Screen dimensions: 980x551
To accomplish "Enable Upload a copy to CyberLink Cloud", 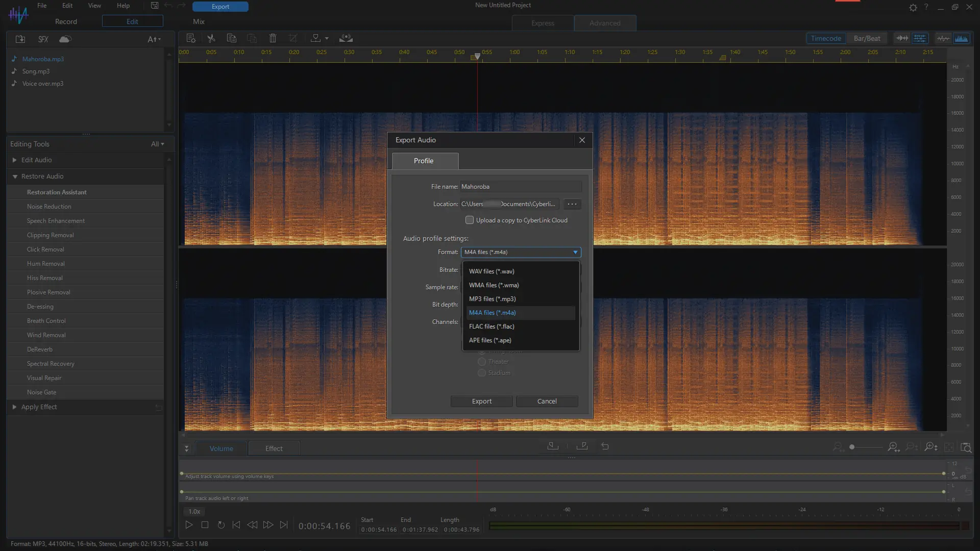I will (x=470, y=220).
